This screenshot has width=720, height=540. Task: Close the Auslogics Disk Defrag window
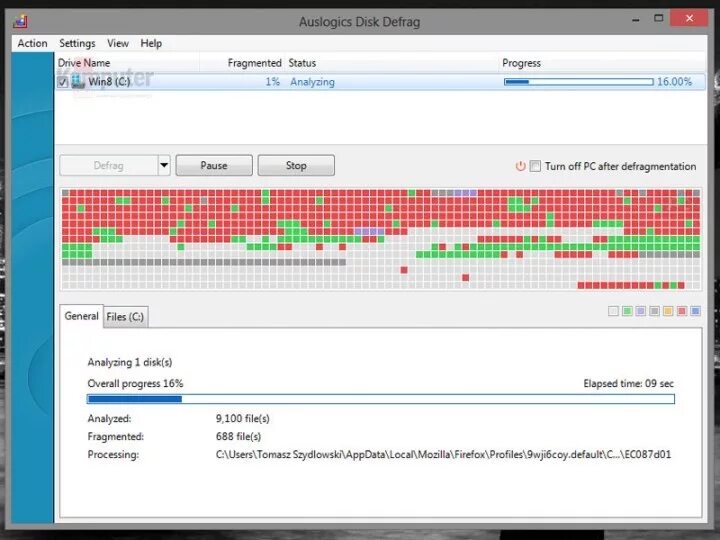click(689, 18)
